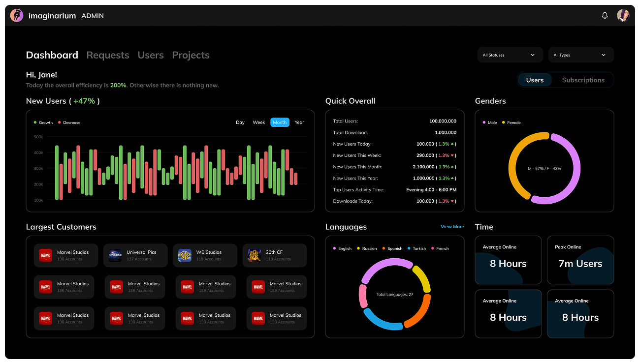This screenshot has height=364, width=640.
Task: Open the All Statuses dropdown
Action: [x=510, y=55]
